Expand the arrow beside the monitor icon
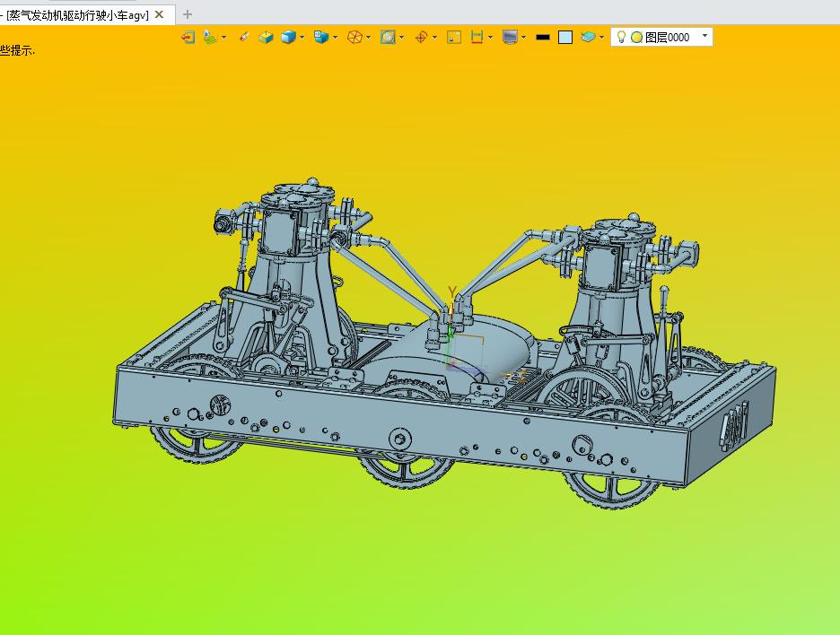840x635 pixels. coord(524,38)
